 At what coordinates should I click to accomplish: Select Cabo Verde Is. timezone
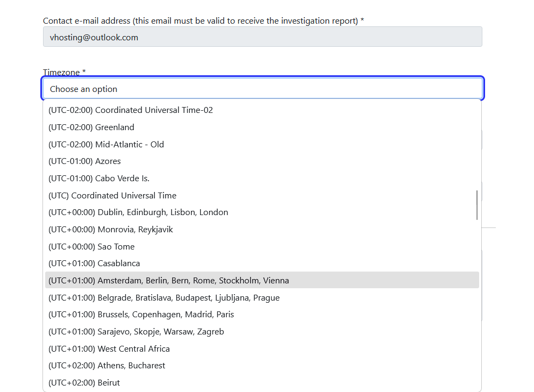(x=99, y=179)
